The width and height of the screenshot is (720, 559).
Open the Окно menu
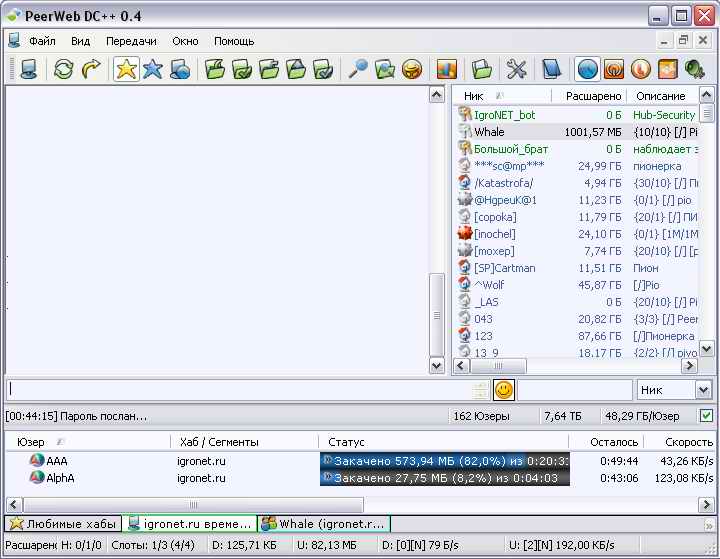(185, 41)
